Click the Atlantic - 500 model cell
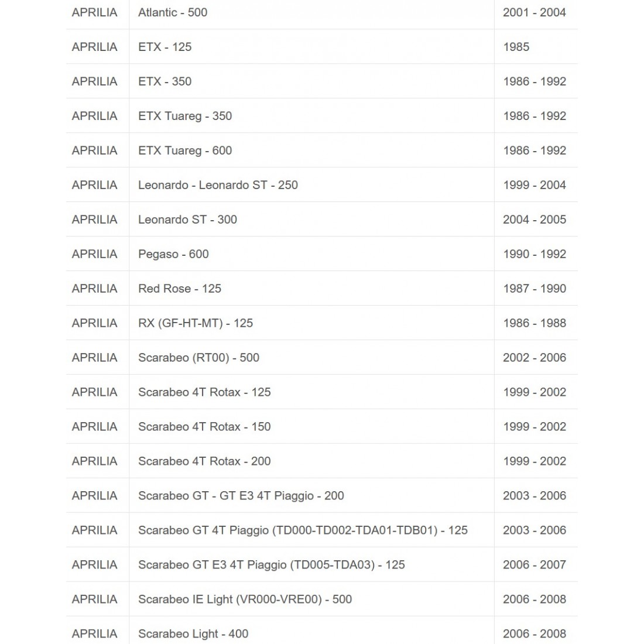The height and width of the screenshot is (644, 644). pyautogui.click(x=173, y=12)
